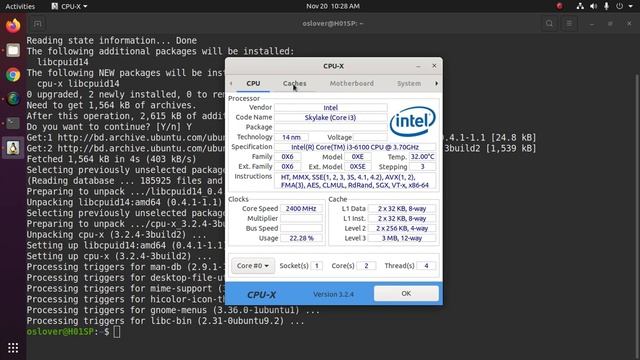
Task: Click the empty Multiplier field
Action: 301,218
